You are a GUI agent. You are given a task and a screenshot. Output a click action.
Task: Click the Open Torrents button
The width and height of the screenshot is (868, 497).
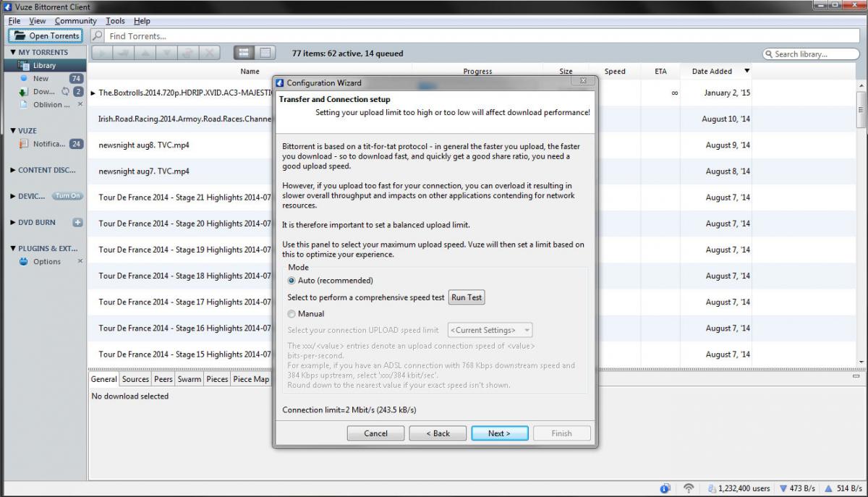[46, 36]
